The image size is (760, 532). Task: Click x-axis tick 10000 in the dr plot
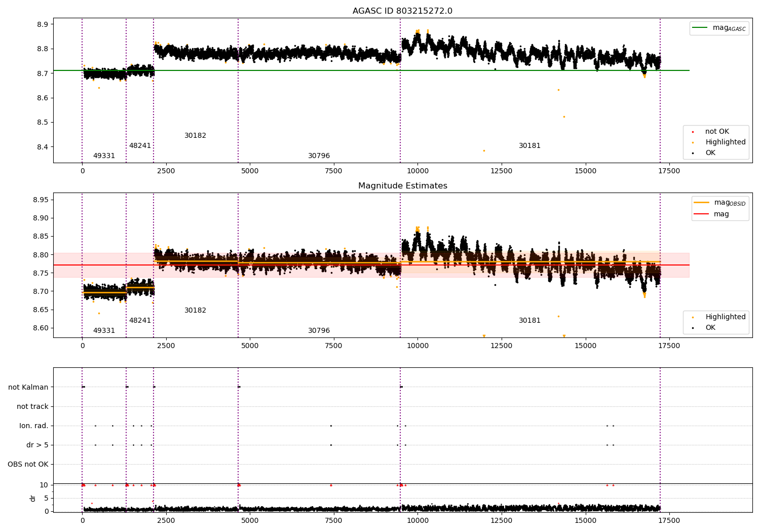(x=417, y=521)
